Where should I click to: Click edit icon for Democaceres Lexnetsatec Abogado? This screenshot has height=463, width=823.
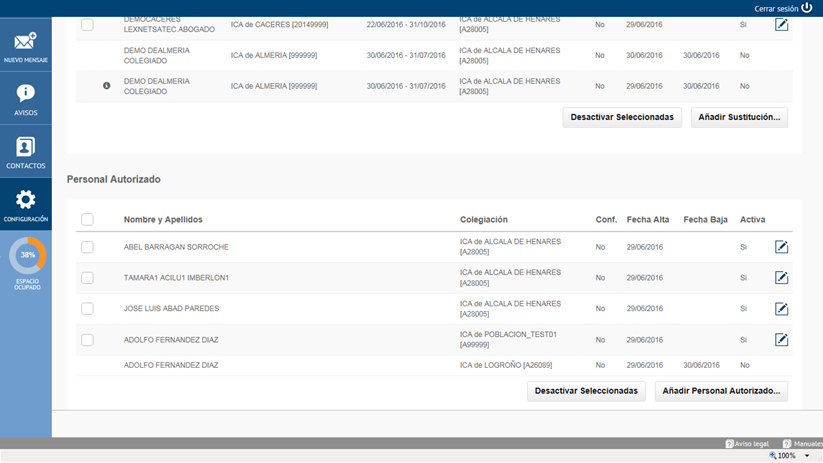click(x=782, y=24)
